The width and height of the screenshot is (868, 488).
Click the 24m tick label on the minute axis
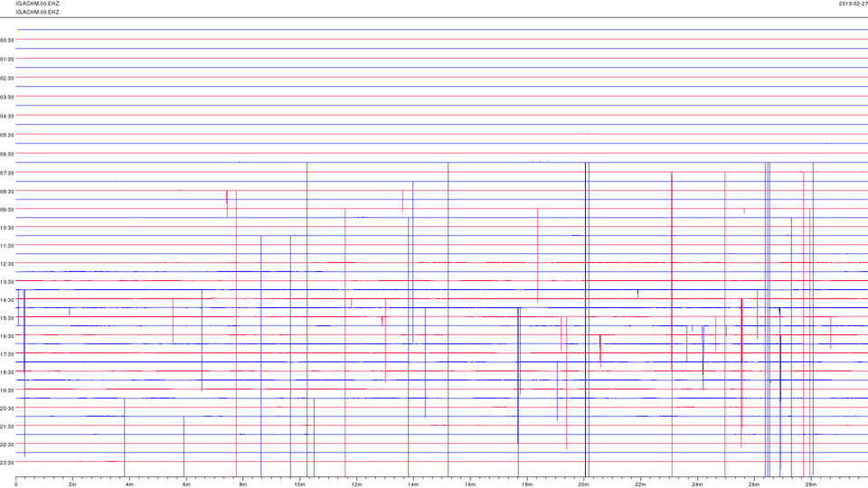(697, 484)
